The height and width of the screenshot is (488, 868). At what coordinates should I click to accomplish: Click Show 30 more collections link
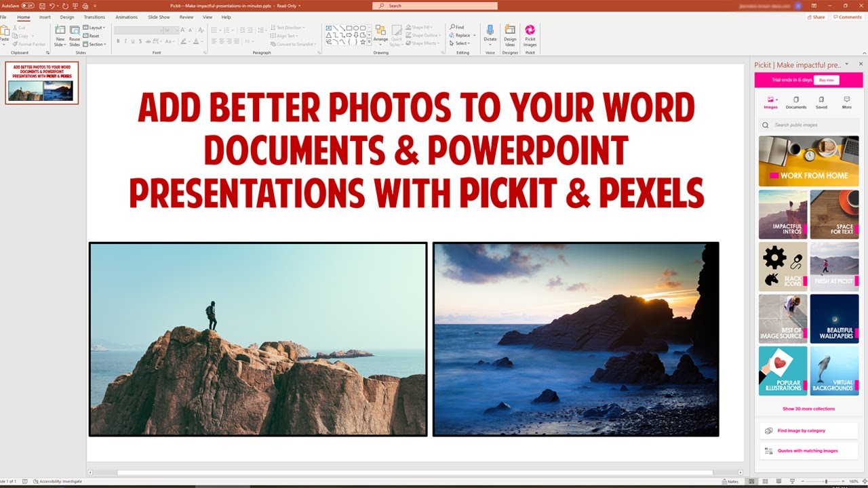click(x=808, y=409)
